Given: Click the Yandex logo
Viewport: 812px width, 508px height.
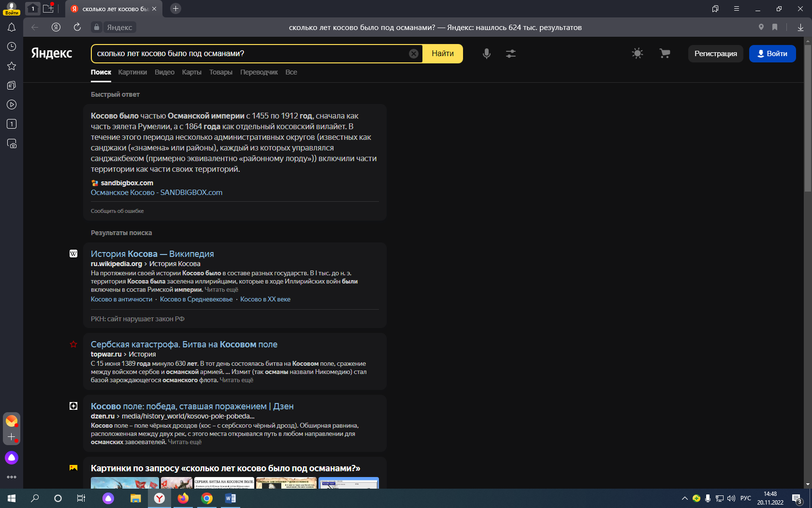Looking at the screenshot, I should 52,53.
